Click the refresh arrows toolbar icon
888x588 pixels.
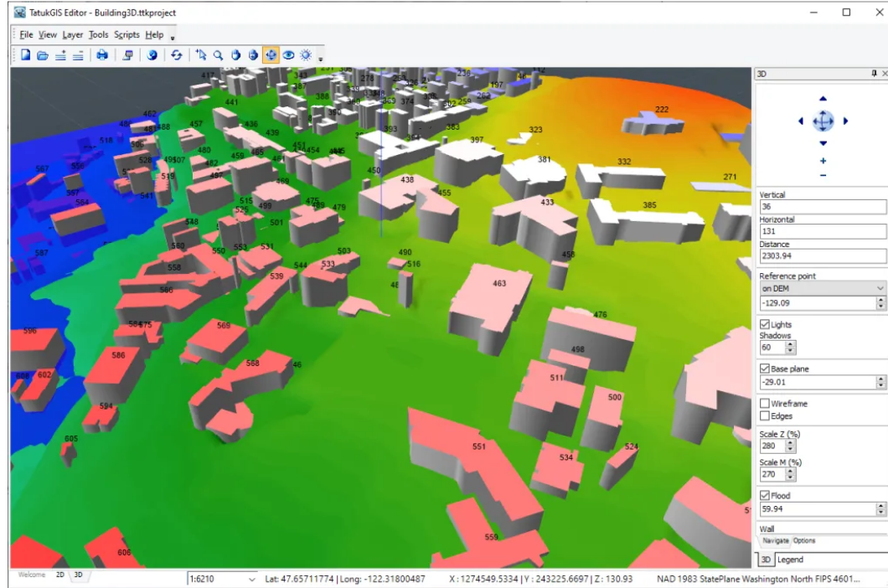(x=177, y=55)
